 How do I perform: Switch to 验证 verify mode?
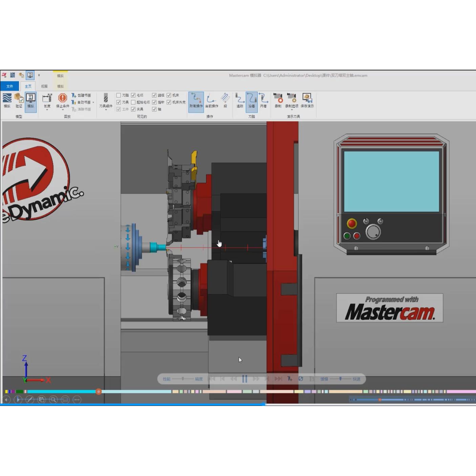coord(19,101)
